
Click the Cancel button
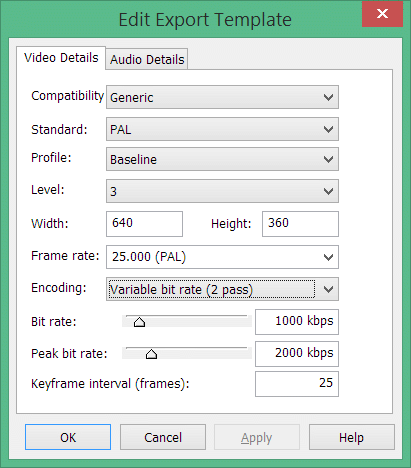(163, 437)
